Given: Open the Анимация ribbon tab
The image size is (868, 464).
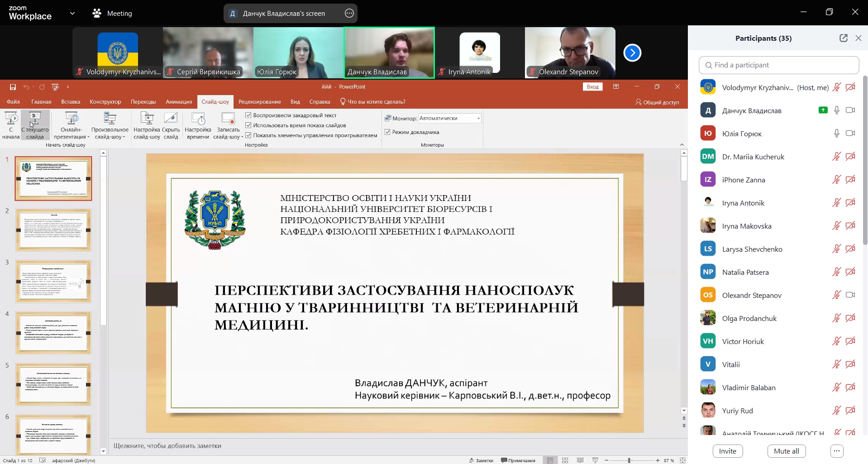Looking at the screenshot, I should click(x=179, y=102).
